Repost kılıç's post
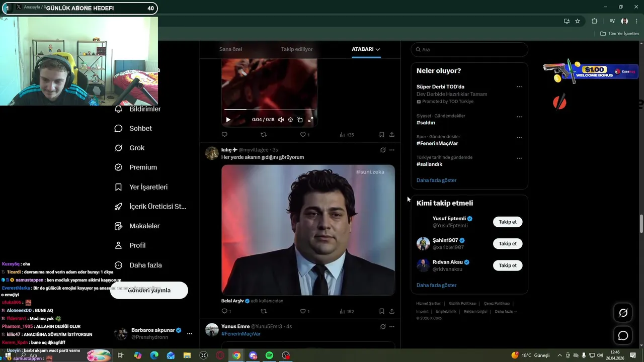Screen dimensions: 644x362 (264, 311)
